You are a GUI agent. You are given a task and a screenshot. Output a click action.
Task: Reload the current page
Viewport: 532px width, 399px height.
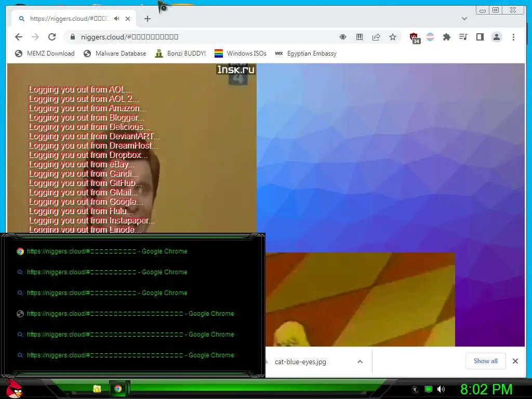[x=52, y=37]
